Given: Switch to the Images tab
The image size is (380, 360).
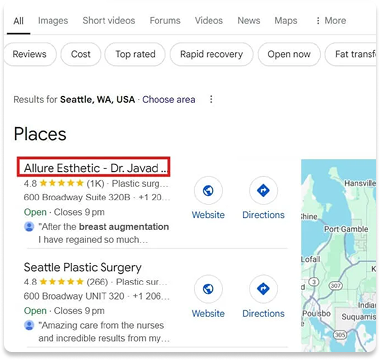Looking at the screenshot, I should (x=53, y=21).
